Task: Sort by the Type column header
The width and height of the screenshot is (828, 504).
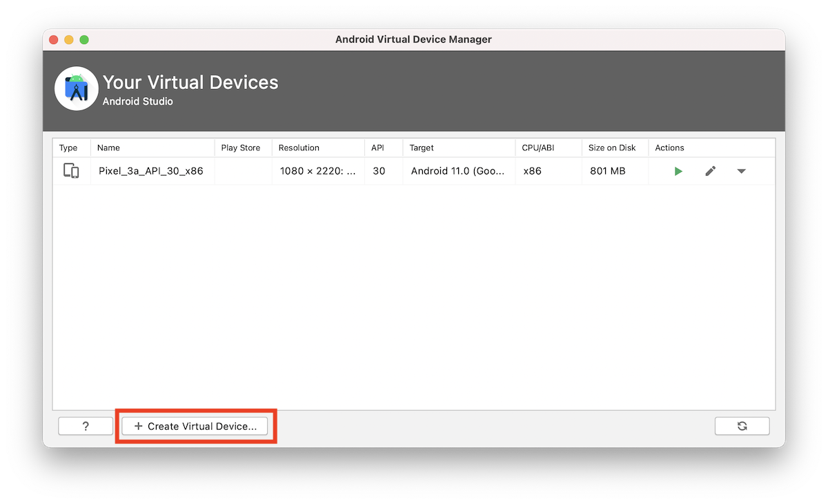Action: point(72,148)
